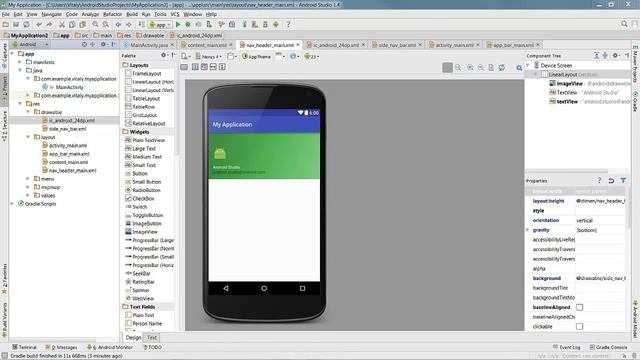Open the File menu
640x360 pixels.
pyautogui.click(x=6, y=14)
